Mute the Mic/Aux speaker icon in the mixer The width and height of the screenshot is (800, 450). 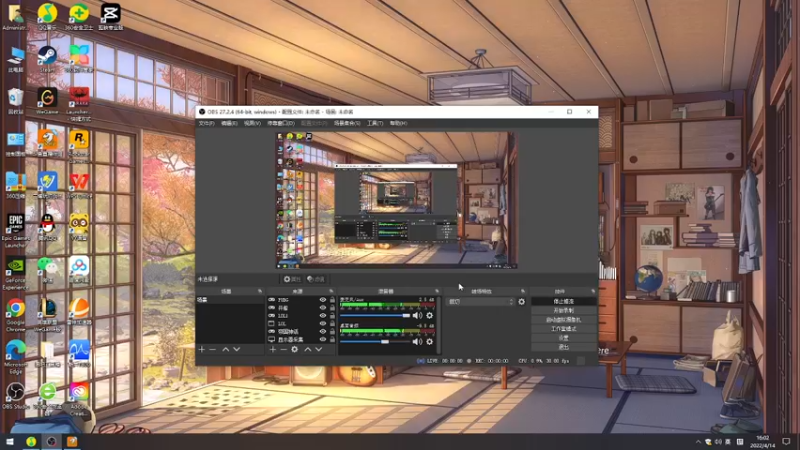(417, 315)
